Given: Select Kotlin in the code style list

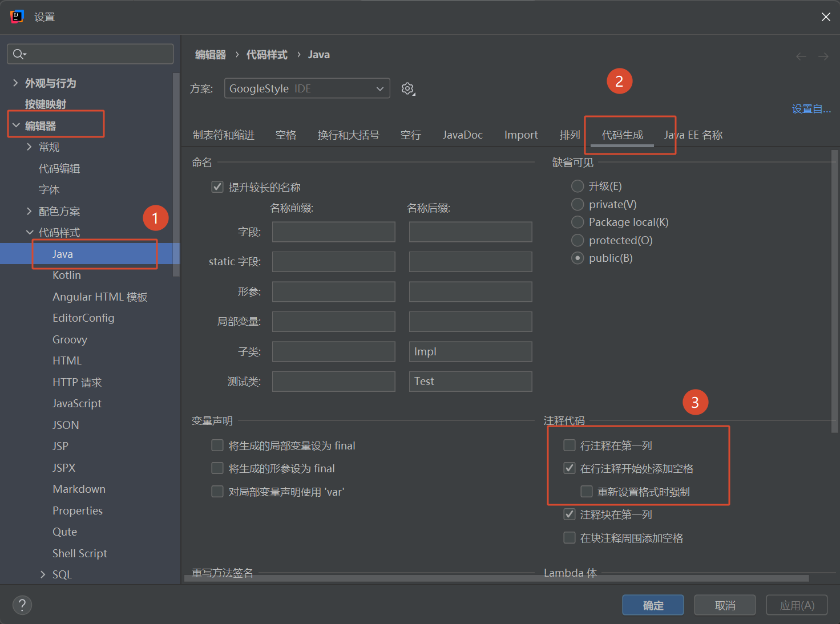Looking at the screenshot, I should (67, 275).
